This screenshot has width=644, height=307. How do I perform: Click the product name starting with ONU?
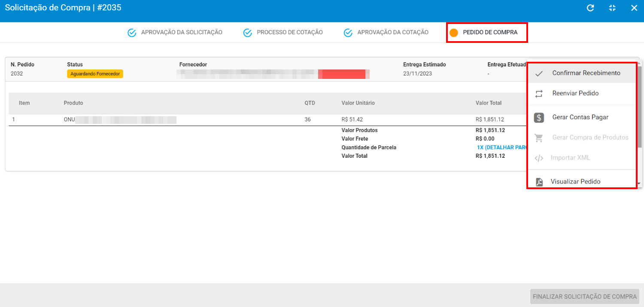[x=120, y=120]
